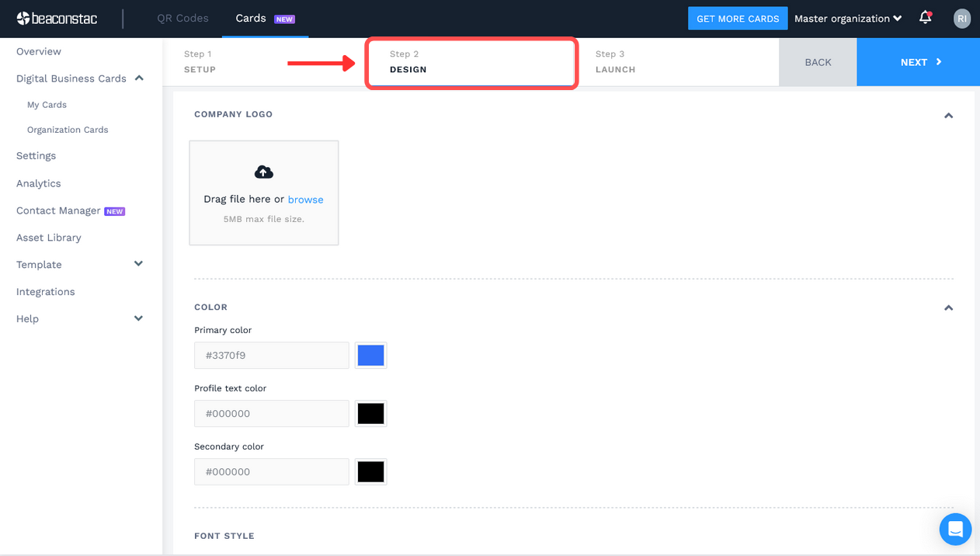Open Integrations in sidebar
This screenshot has width=980, height=556.
point(45,292)
